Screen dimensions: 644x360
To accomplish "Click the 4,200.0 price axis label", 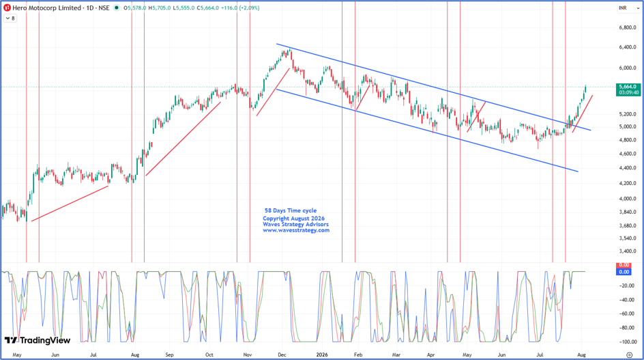I will pyautogui.click(x=628, y=183).
